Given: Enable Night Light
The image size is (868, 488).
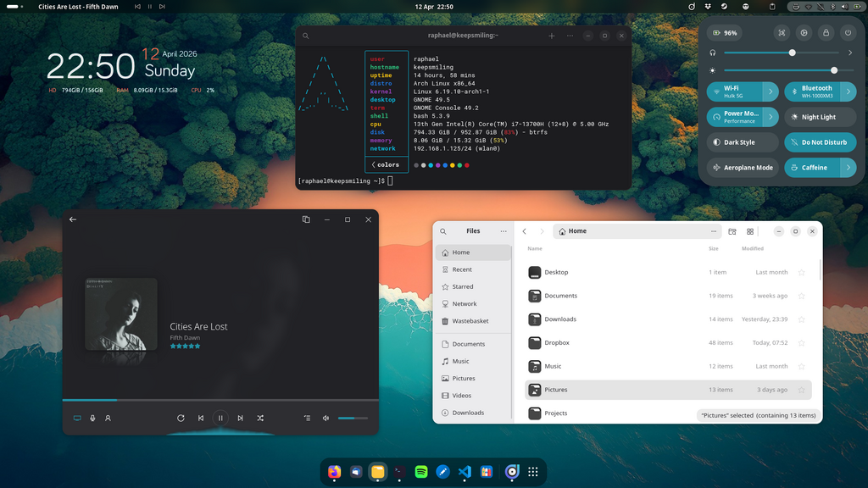Looking at the screenshot, I should pyautogui.click(x=821, y=117).
